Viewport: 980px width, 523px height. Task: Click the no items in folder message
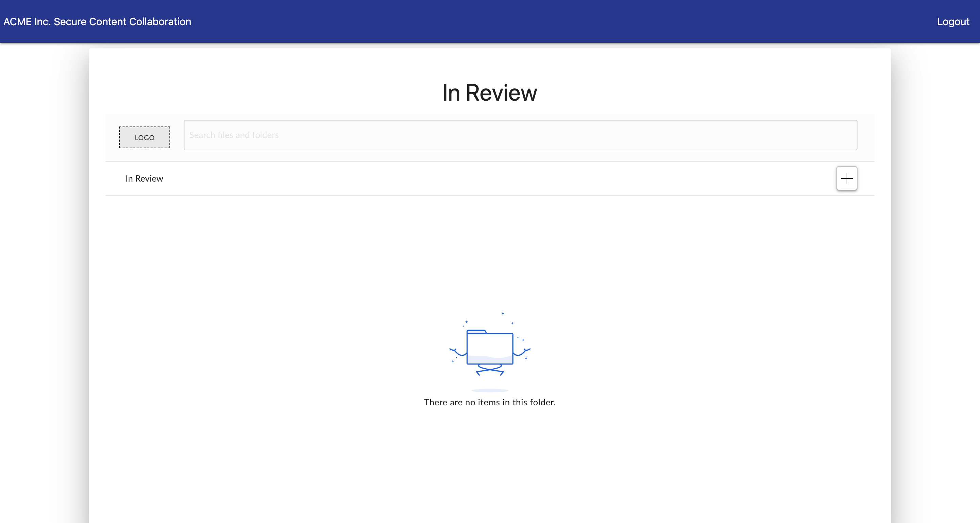click(490, 402)
